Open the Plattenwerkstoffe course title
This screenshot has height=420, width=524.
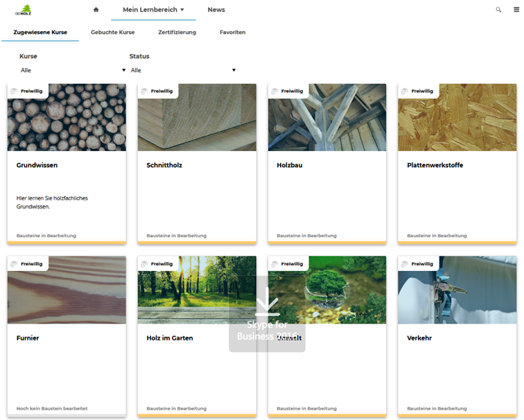(435, 165)
